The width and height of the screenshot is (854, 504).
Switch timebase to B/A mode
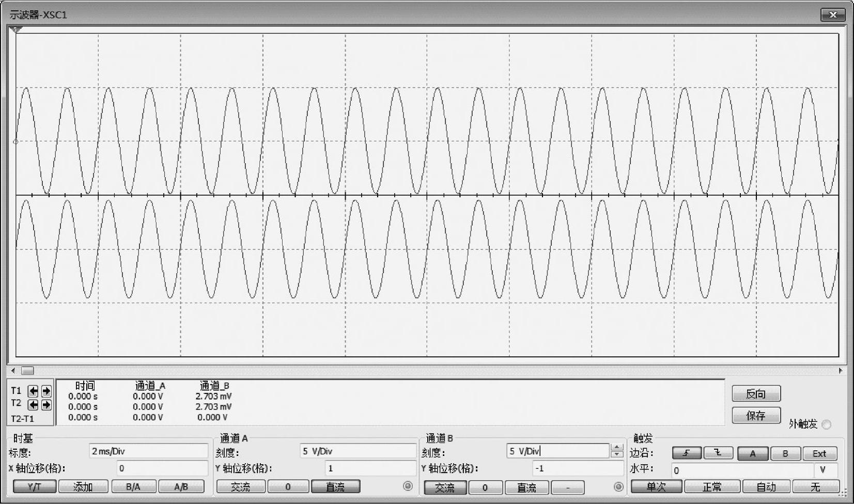click(x=133, y=486)
